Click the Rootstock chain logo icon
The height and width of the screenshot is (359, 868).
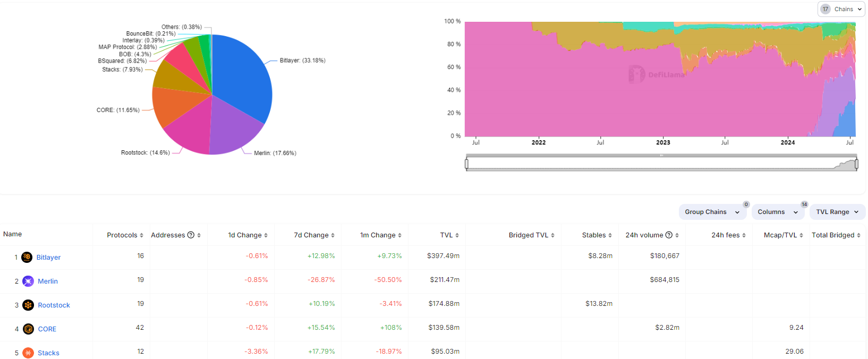pyautogui.click(x=28, y=305)
